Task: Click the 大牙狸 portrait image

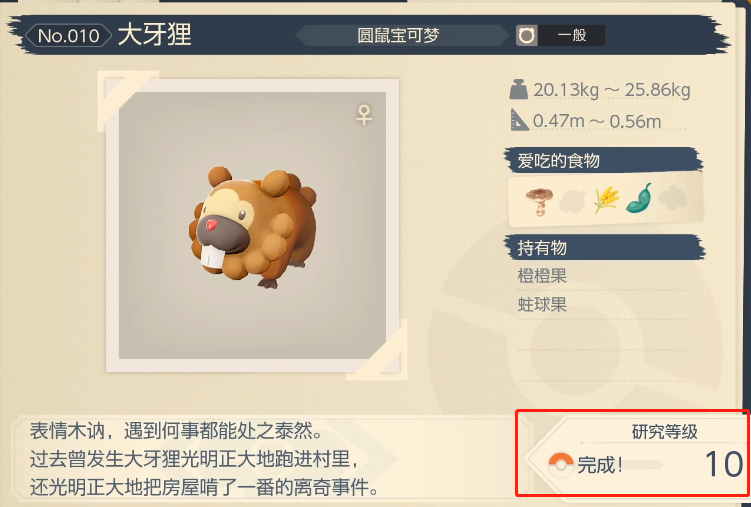Action: coord(252,225)
